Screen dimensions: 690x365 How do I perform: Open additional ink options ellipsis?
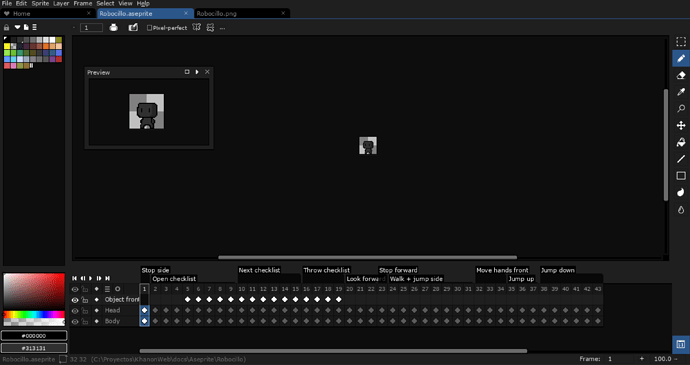click(222, 28)
